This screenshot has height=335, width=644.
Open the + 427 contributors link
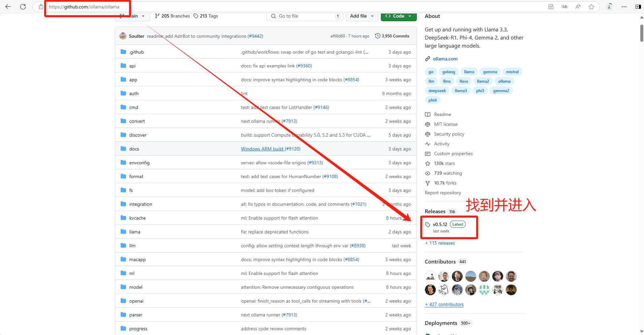[444, 304]
